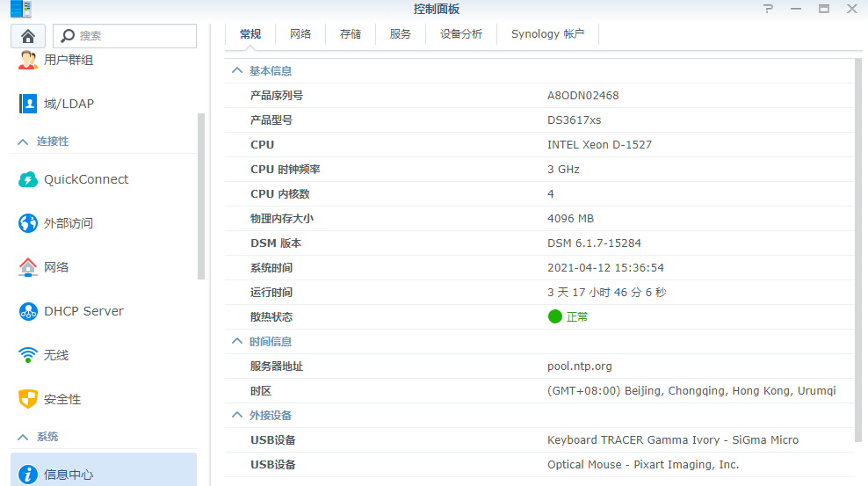The width and height of the screenshot is (868, 486).
Task: Click the 正常 thermal status text
Action: tap(577, 316)
